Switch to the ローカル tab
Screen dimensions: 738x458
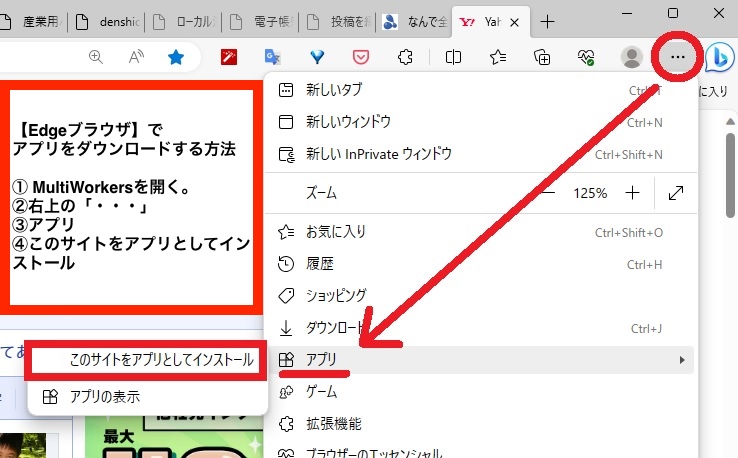(x=184, y=22)
